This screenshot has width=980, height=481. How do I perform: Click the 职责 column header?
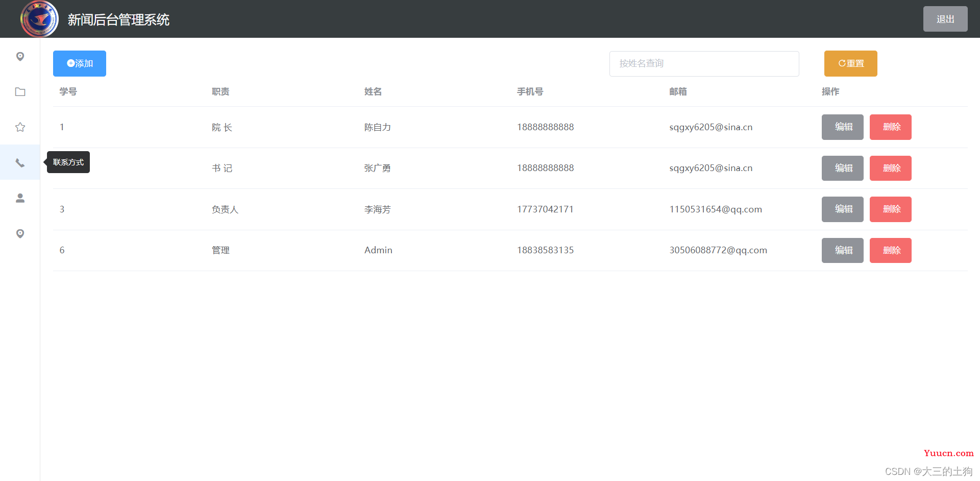tap(220, 91)
